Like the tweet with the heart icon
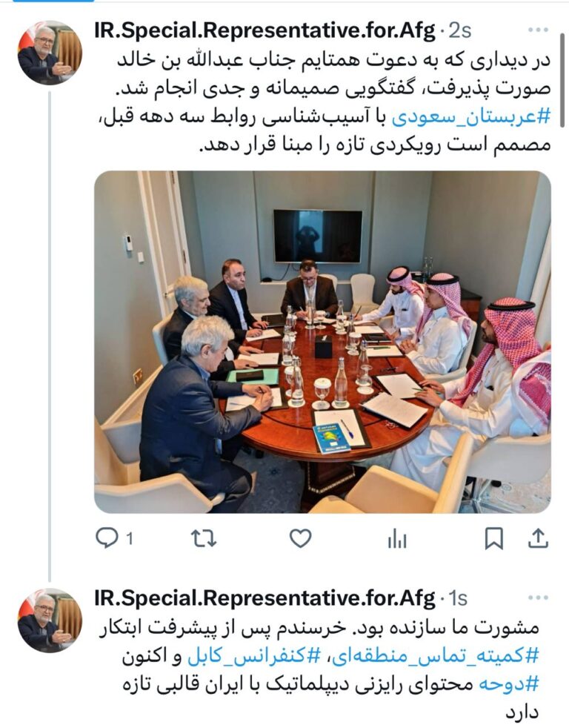Viewport: 569px width, 728px height. (x=300, y=538)
